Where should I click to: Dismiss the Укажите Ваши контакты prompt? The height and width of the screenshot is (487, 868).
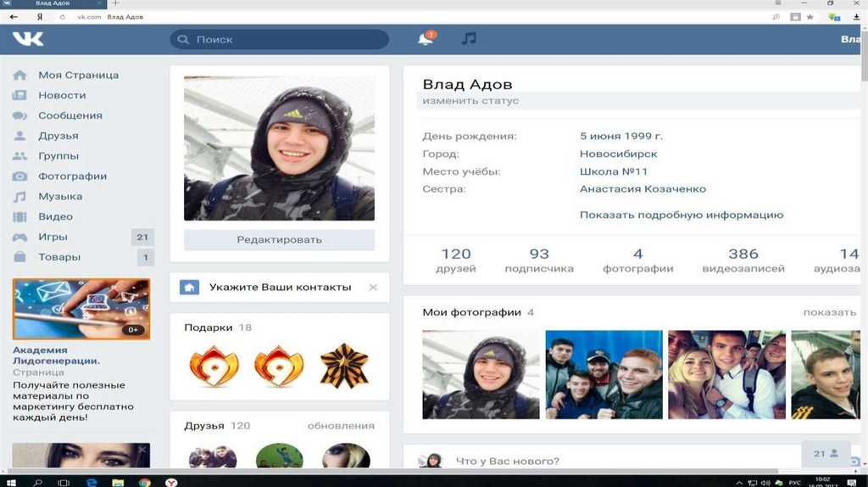click(x=373, y=288)
